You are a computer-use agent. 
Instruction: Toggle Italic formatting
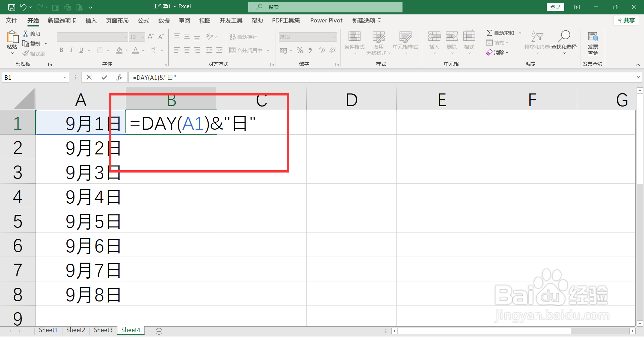(71, 50)
